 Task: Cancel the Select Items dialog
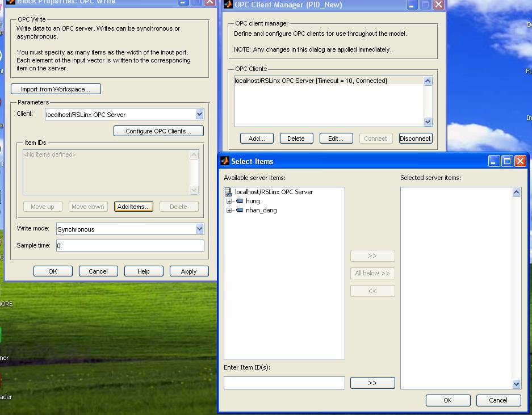coord(499,400)
